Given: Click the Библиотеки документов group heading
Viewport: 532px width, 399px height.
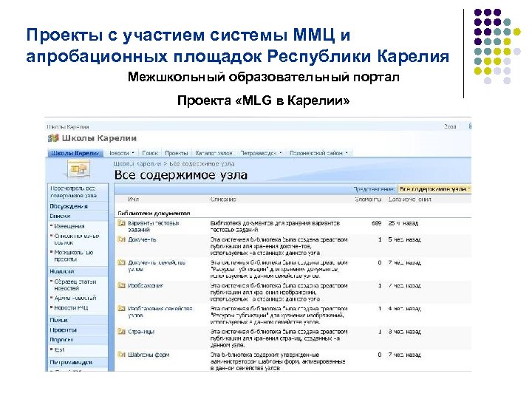Looking at the screenshot, I should [x=154, y=214].
